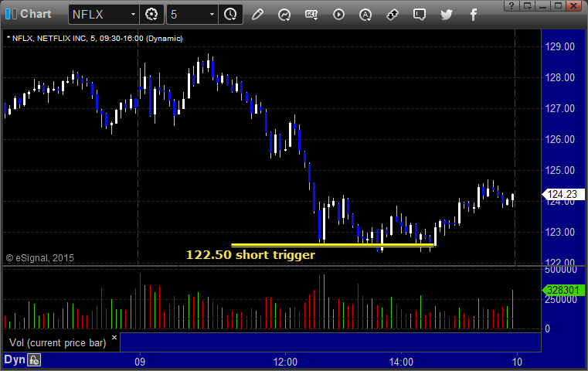588x371 pixels.
Task: Click the 10 date label on time axis
Action: [x=517, y=362]
